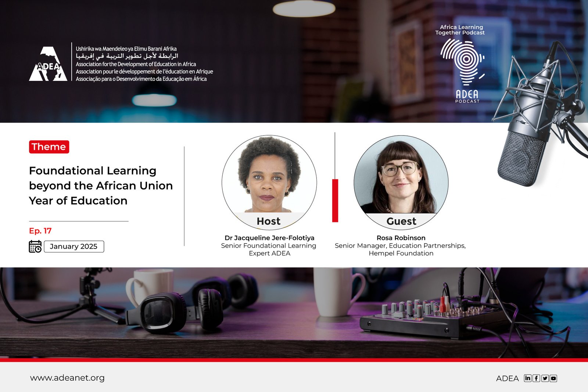Click the calendar icon beside January 2025
This screenshot has width=588, height=392.
pyautogui.click(x=35, y=246)
